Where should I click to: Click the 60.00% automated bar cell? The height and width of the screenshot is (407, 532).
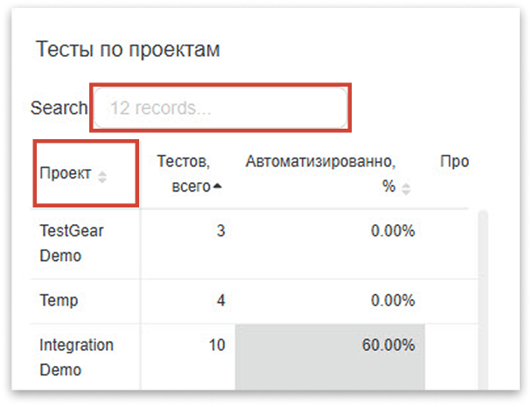coord(330,357)
